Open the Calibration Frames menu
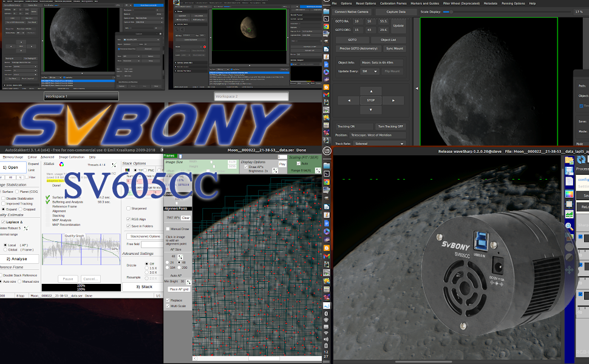This screenshot has width=589, height=364. pos(393,4)
